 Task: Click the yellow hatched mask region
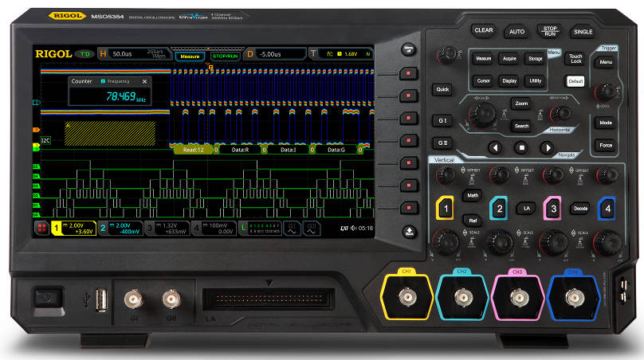(x=110, y=134)
